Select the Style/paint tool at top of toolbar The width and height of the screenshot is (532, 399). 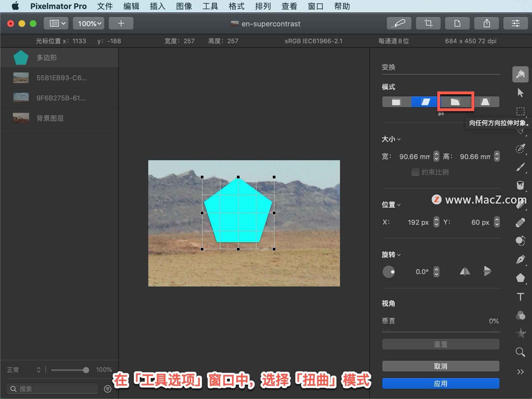pos(520,74)
